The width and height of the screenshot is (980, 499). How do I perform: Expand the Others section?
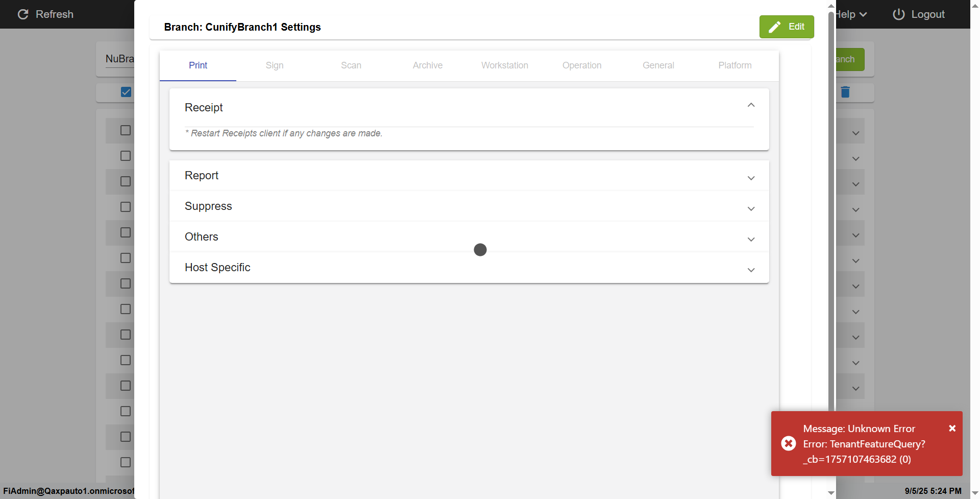469,237
